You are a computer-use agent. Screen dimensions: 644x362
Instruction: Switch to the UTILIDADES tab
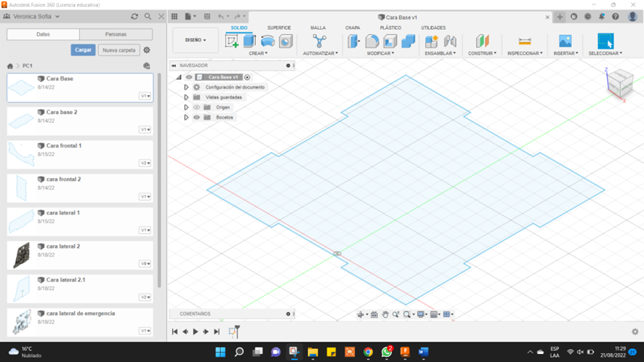tap(433, 28)
